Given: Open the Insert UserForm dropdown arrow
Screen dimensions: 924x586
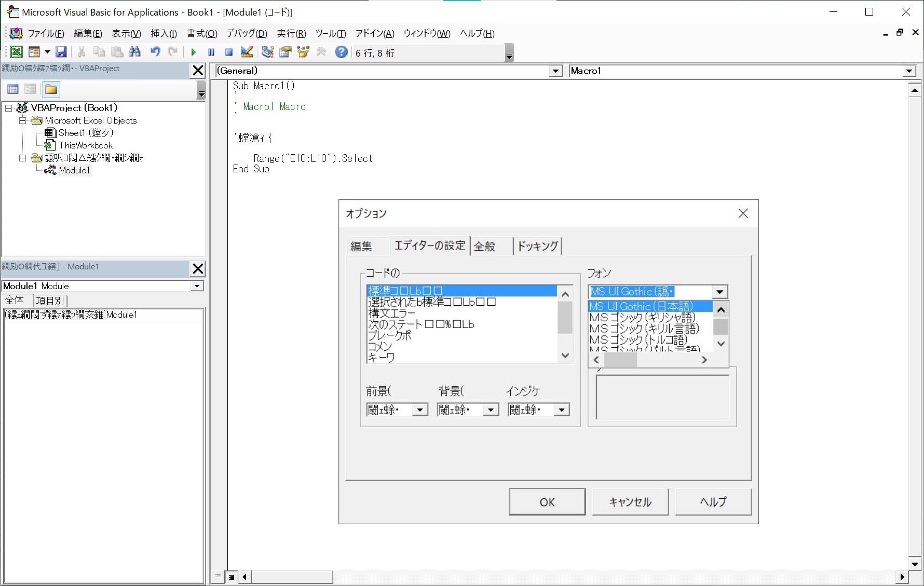Looking at the screenshot, I should click(x=47, y=52).
